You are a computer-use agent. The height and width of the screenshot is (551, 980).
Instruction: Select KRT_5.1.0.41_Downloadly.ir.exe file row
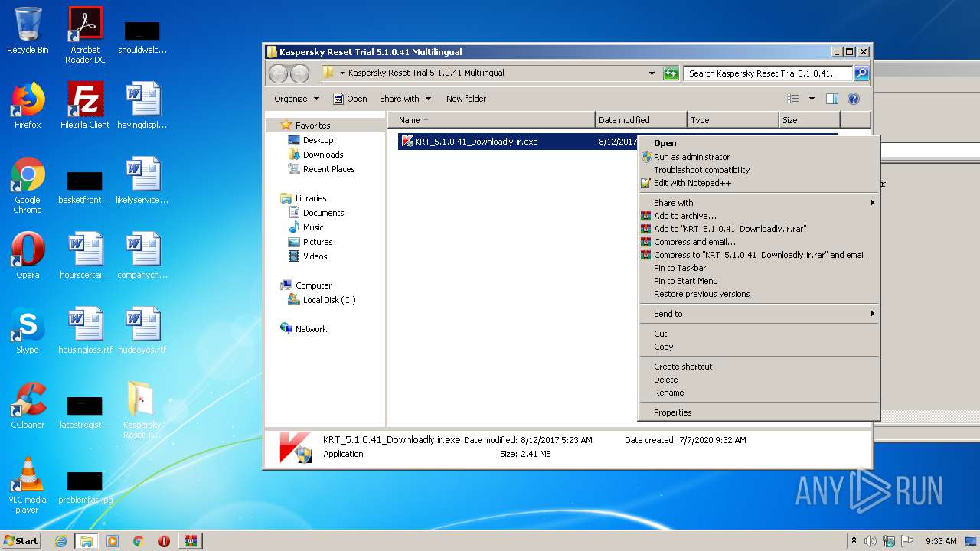click(x=518, y=142)
